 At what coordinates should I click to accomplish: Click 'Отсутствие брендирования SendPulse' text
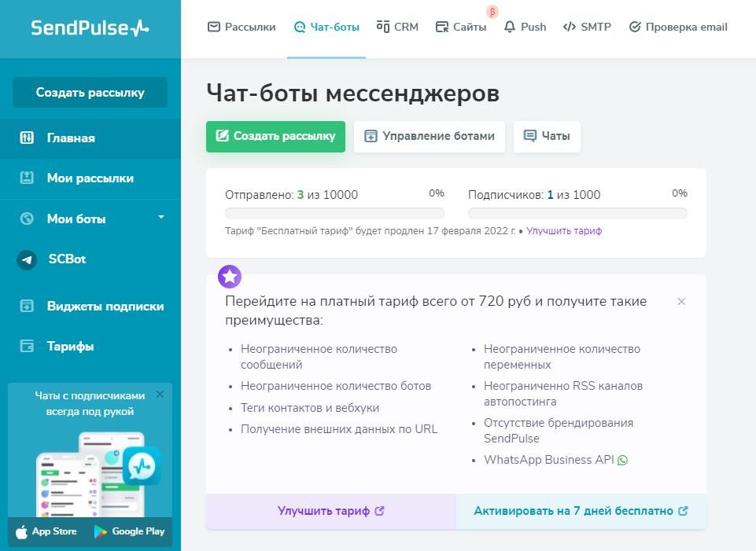[559, 431]
